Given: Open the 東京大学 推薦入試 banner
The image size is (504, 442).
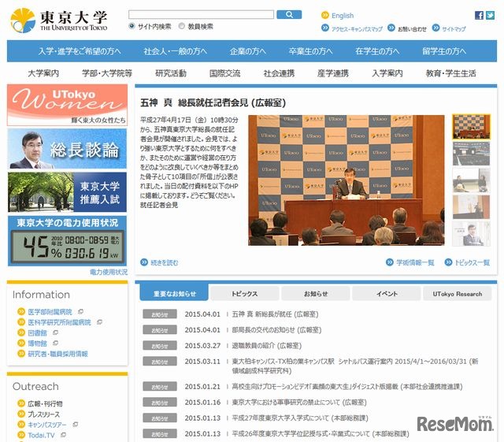Looking at the screenshot, I should tap(67, 192).
